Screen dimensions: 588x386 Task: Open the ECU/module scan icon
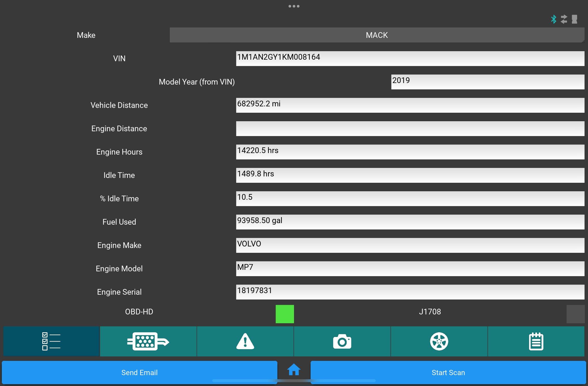[x=147, y=341]
